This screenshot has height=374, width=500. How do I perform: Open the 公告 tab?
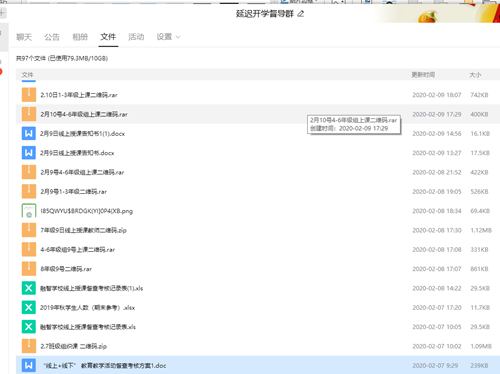[52, 37]
